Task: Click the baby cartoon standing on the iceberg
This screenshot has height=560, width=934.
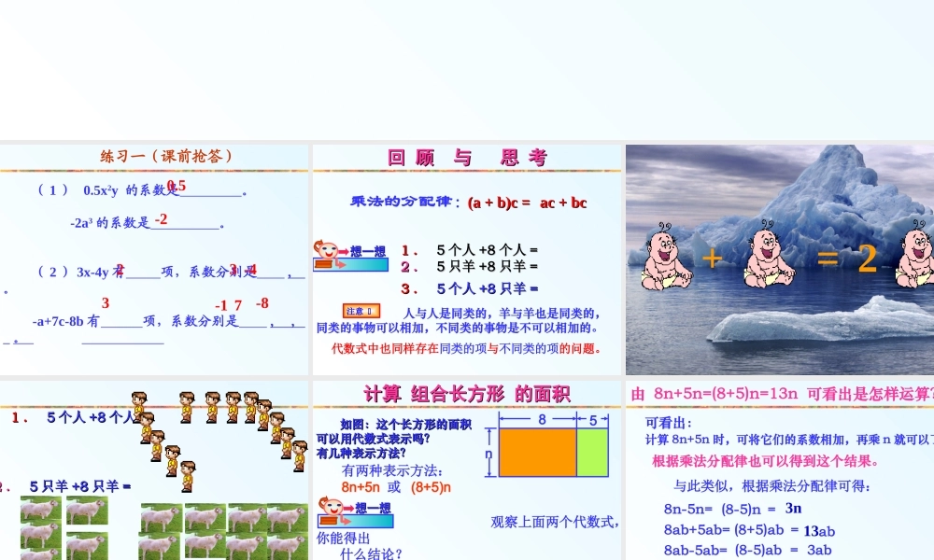Action: click(x=667, y=263)
